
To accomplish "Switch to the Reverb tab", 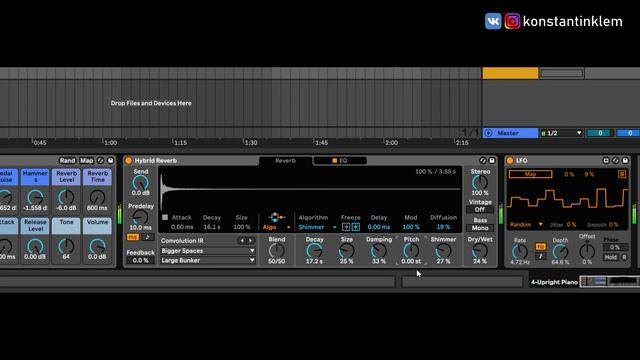I will pyautogui.click(x=285, y=161).
